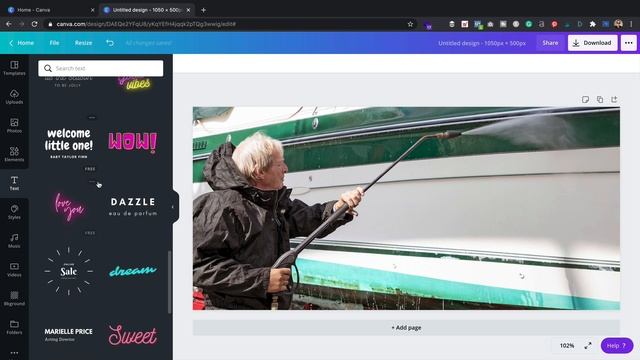640x360 pixels.
Task: Add the Sale sunburst text template
Action: point(69,271)
